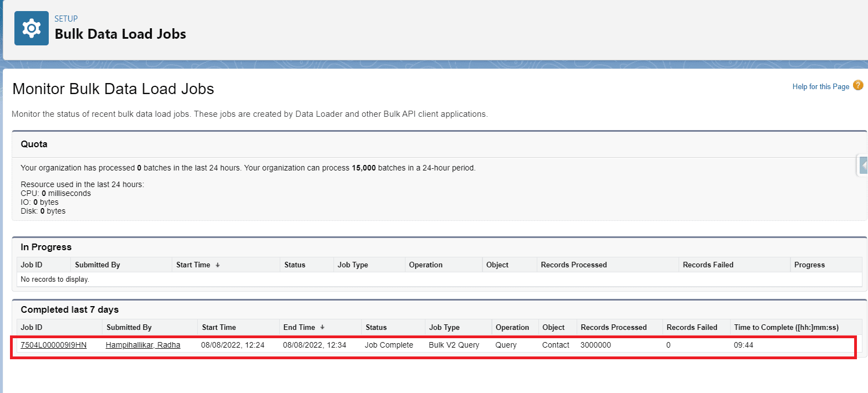This screenshot has height=393, width=868.
Task: Expand the collapsed right side panel arrow
Action: [863, 166]
